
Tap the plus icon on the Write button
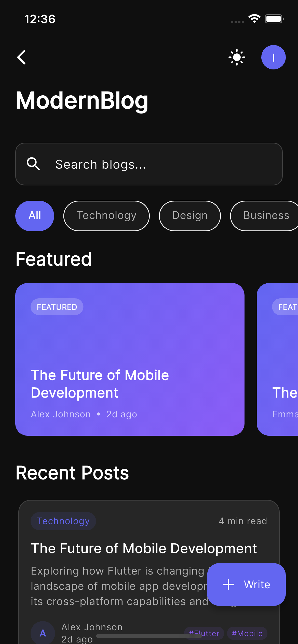pos(228,584)
